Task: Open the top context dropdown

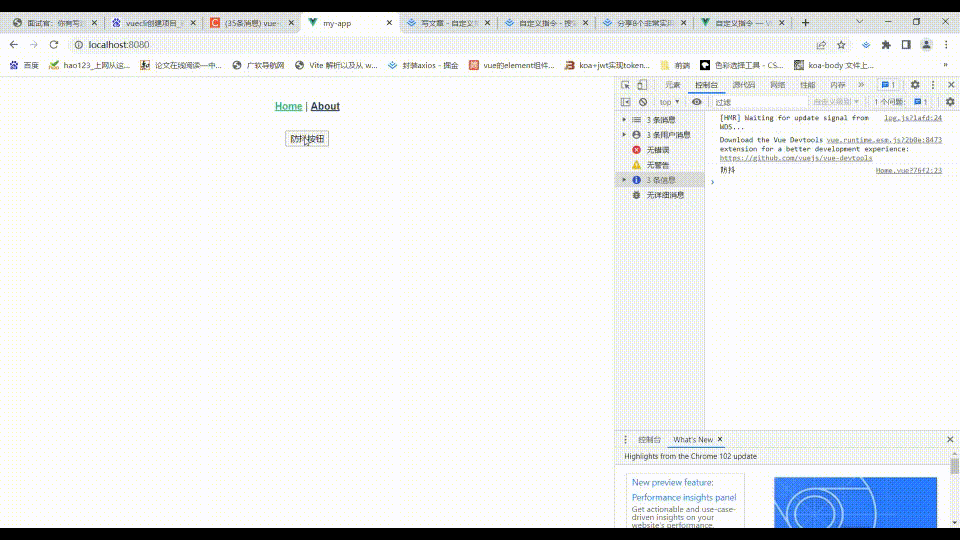Action: (669, 102)
